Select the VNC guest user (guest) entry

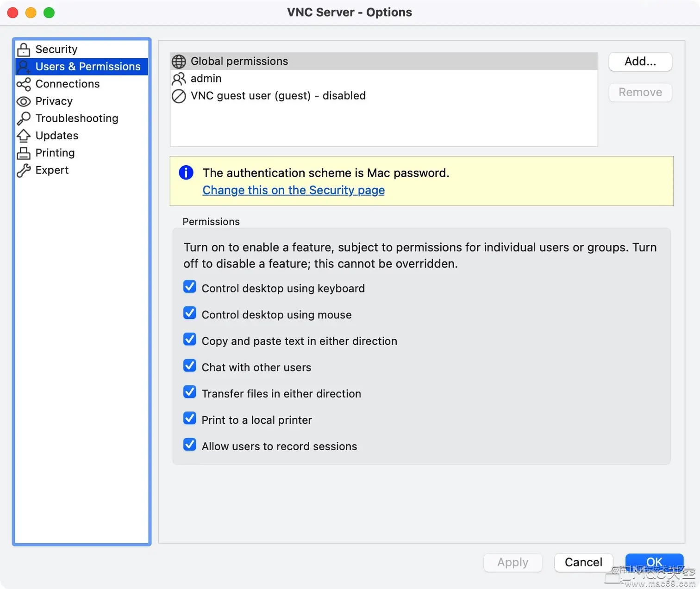point(384,96)
